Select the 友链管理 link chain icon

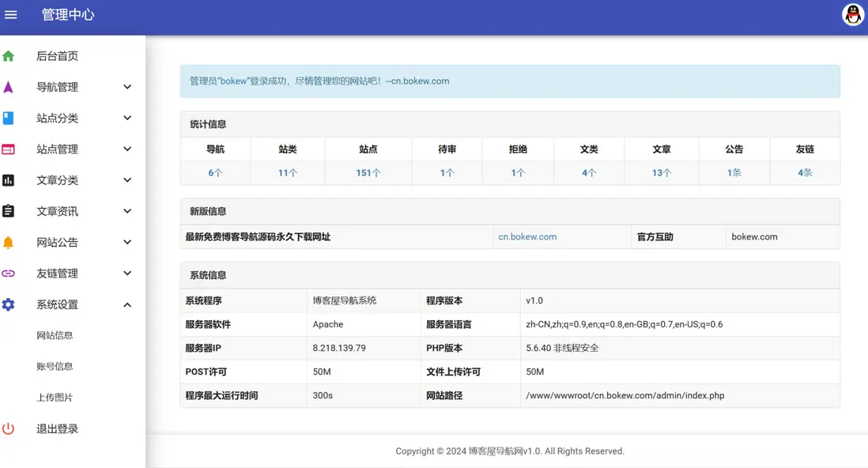7,273
